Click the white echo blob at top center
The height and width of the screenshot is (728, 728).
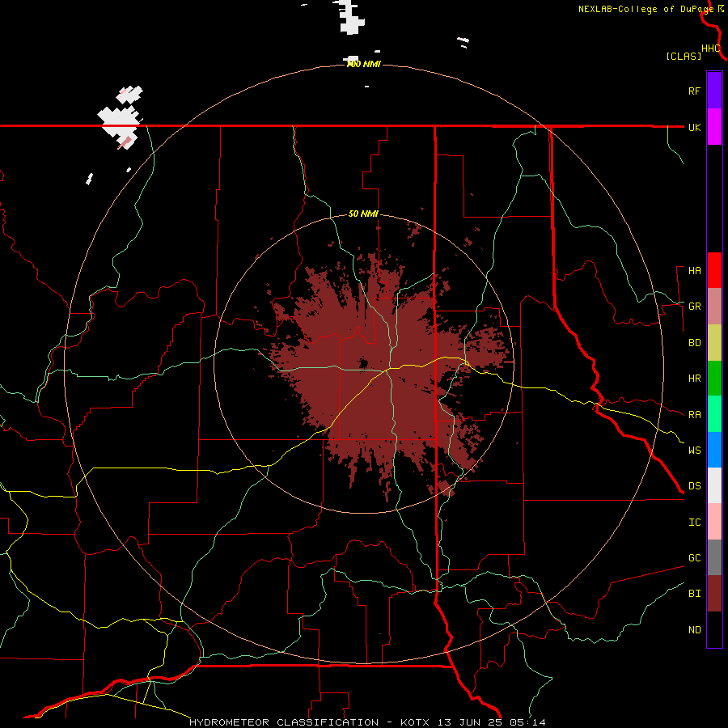350,17
